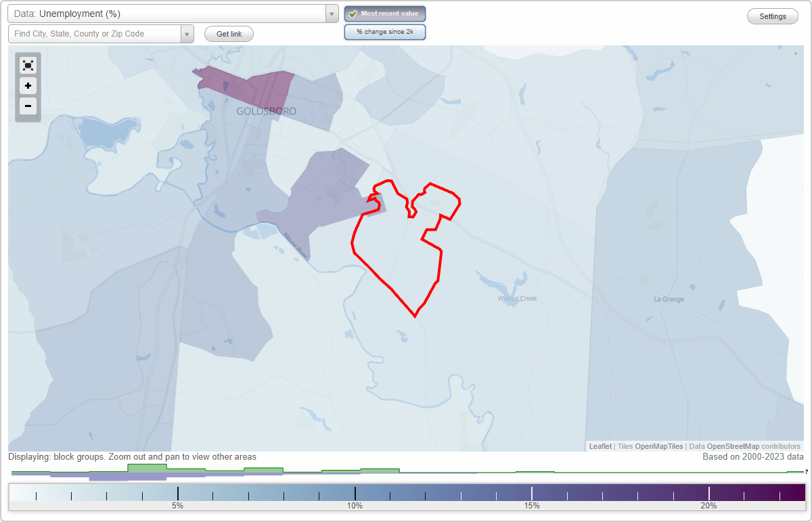This screenshot has width=812, height=522.
Task: Click the GOLDSBORO city label on map
Action: [x=266, y=111]
